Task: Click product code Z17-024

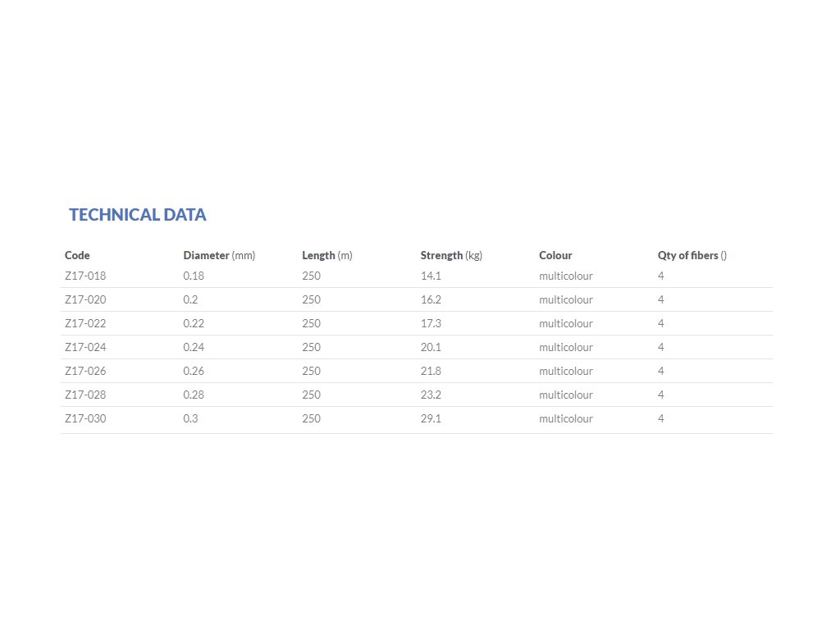Action: pyautogui.click(x=85, y=347)
